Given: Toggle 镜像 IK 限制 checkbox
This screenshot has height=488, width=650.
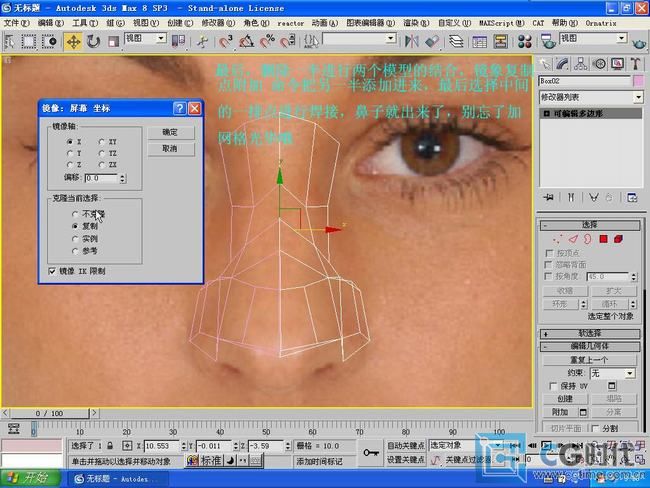Looking at the screenshot, I should 52,271.
